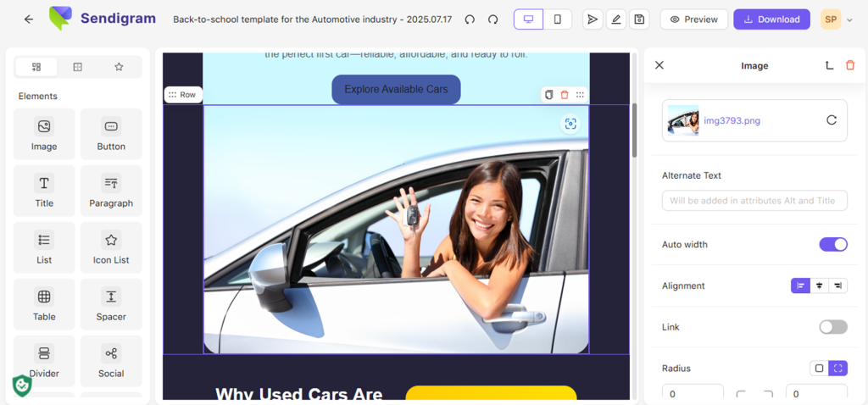This screenshot has width=868, height=405.
Task: Add a Table element
Action: point(44,304)
